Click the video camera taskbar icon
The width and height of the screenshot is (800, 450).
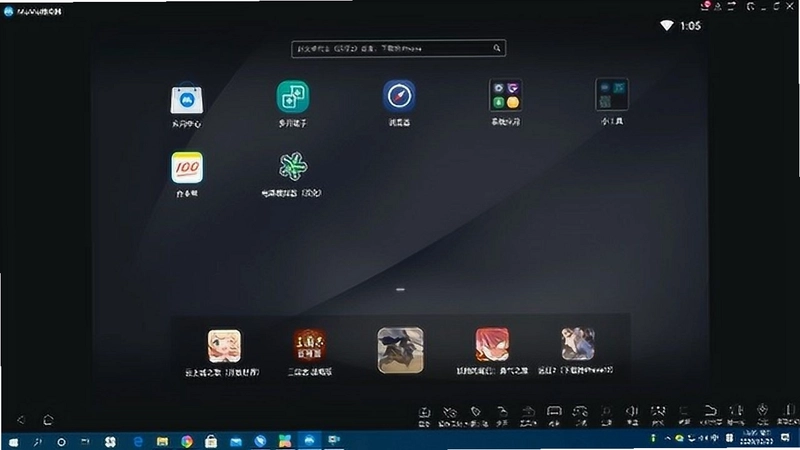point(334,439)
